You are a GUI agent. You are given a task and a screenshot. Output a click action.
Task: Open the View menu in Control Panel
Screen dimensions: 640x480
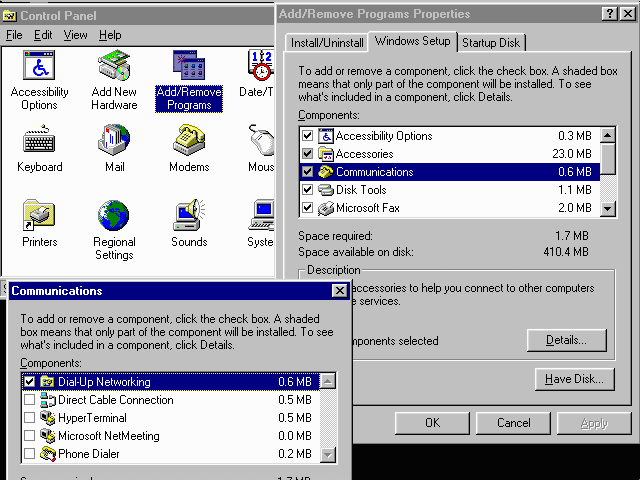75,35
